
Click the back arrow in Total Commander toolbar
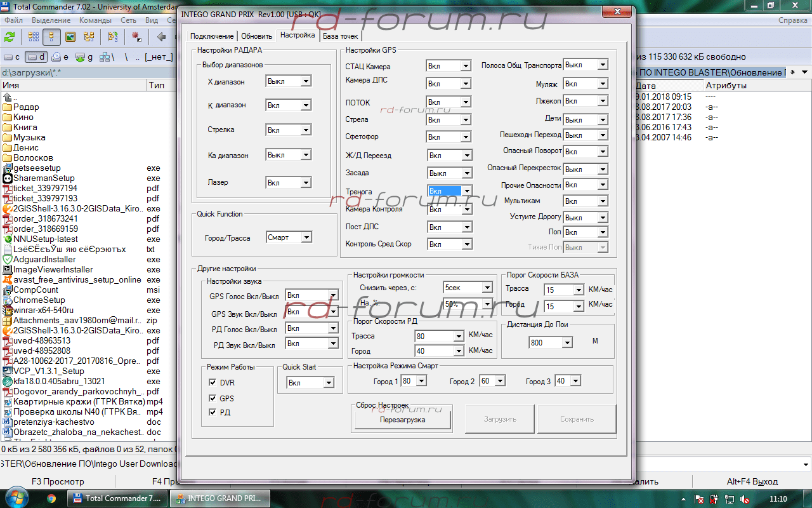pyautogui.click(x=161, y=37)
